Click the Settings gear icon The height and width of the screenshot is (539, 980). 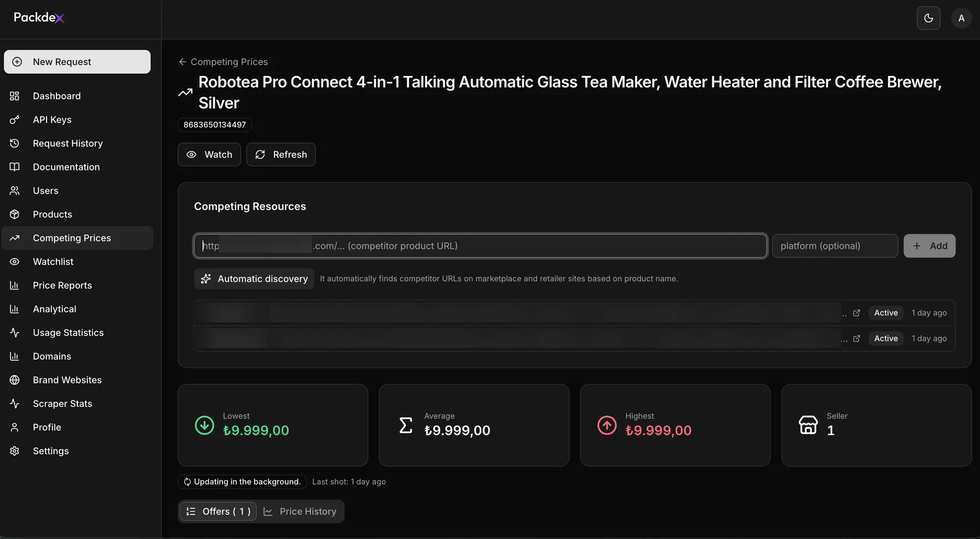(15, 451)
